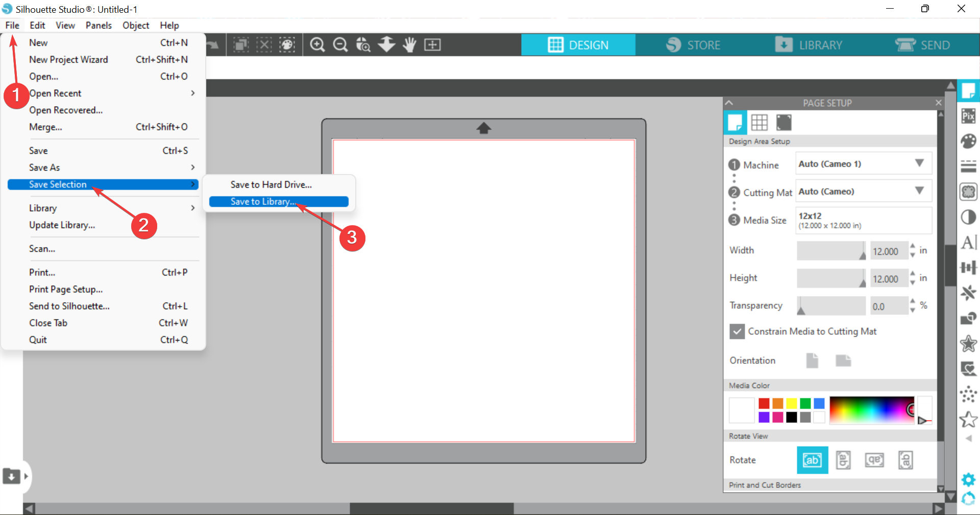Click the Deselect All toolbar icon

coord(264,45)
